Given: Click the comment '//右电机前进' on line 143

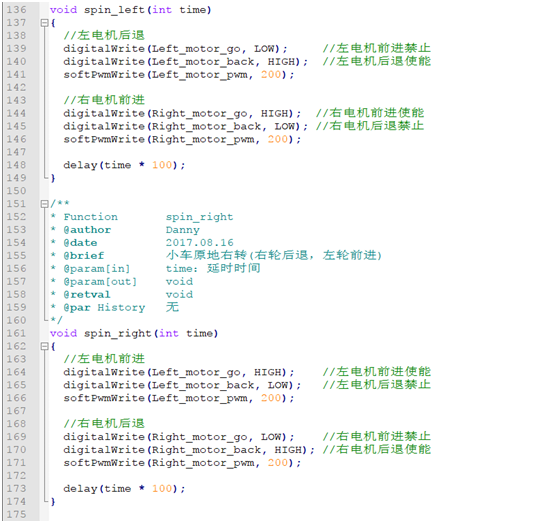Looking at the screenshot, I should [104, 100].
